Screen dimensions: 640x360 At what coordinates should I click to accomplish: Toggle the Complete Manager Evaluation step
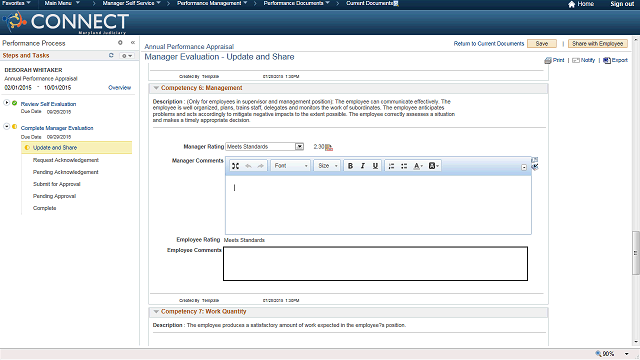pyautogui.click(x=7, y=127)
